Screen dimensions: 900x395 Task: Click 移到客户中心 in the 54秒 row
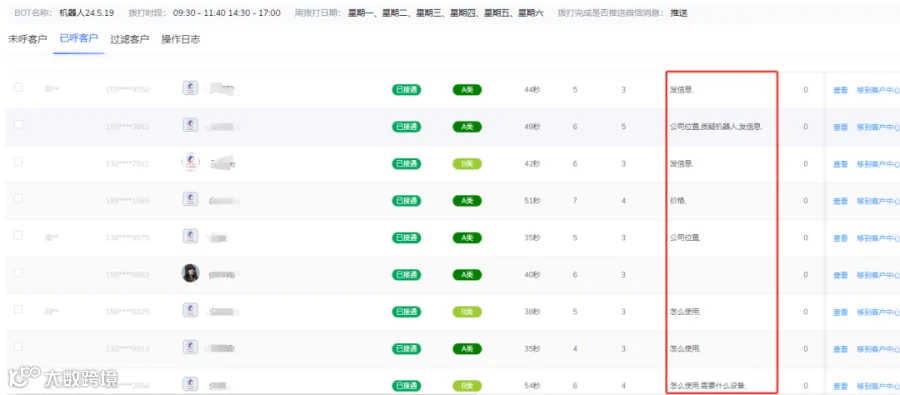click(878, 386)
